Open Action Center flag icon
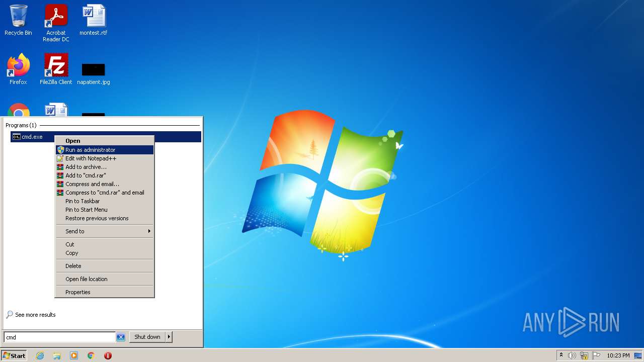Viewport: 644px width, 362px height. [x=596, y=355]
